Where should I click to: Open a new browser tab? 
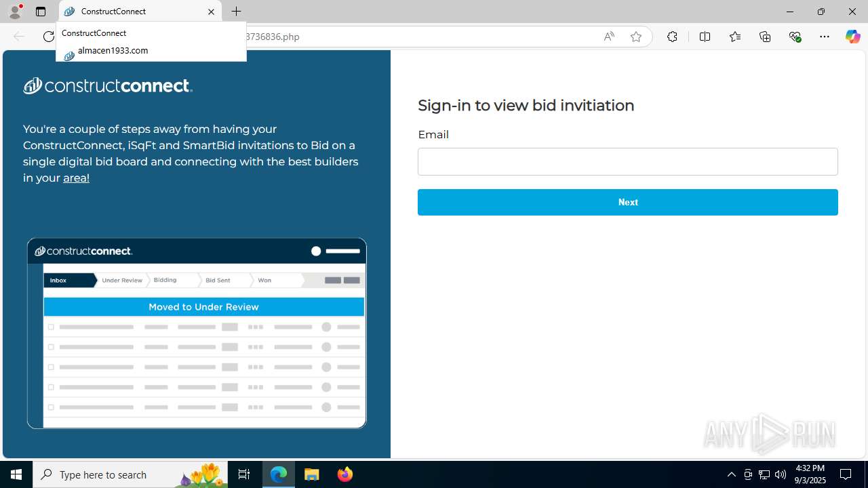(x=236, y=12)
